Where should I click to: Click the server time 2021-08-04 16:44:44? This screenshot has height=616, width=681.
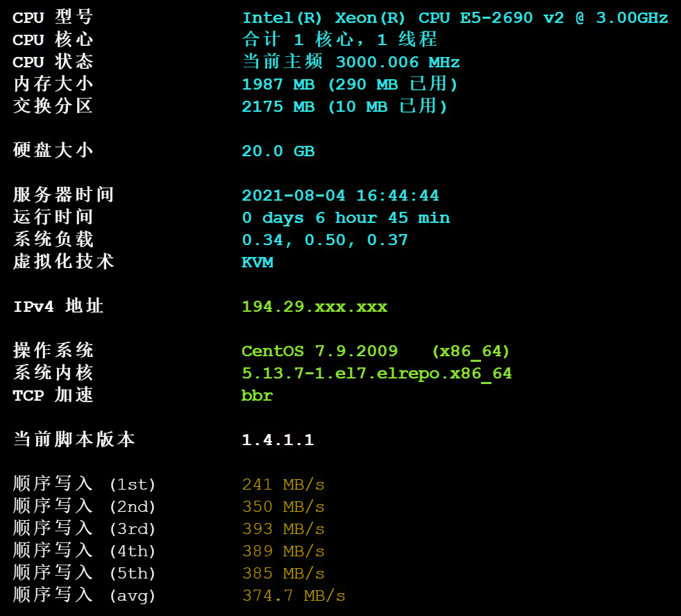pos(340,195)
